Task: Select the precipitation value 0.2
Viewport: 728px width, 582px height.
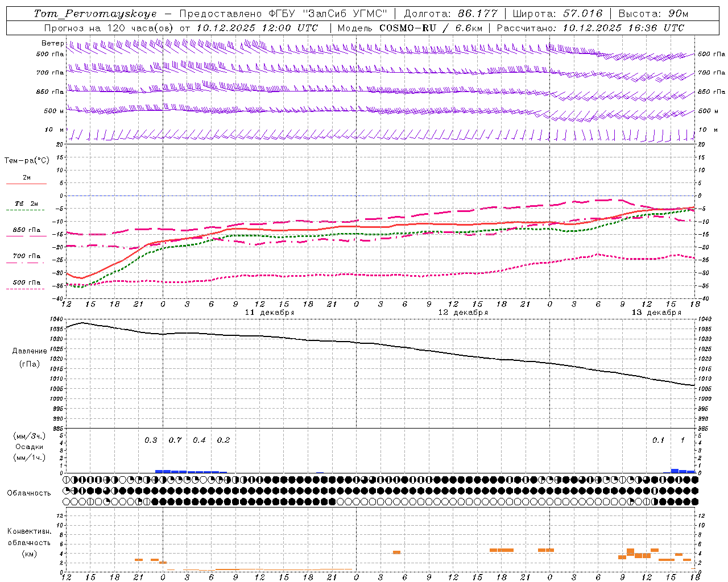Action: (x=224, y=440)
